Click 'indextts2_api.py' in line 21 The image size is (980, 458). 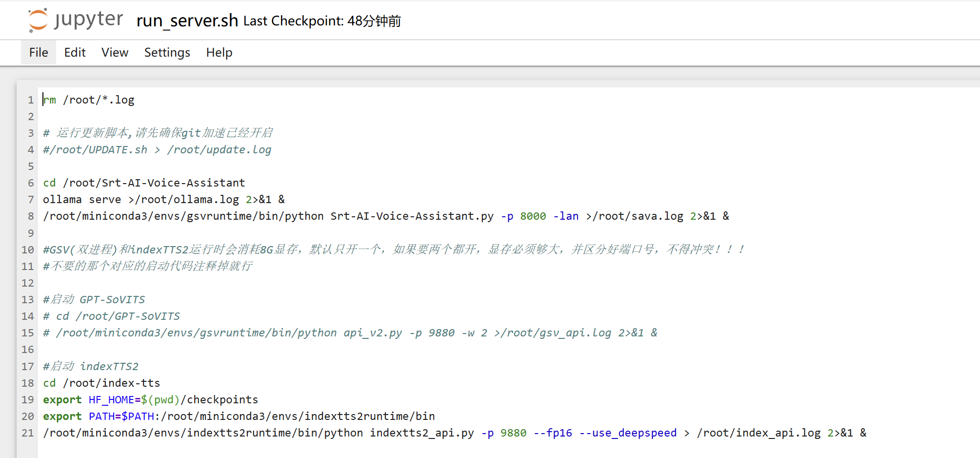coord(421,433)
